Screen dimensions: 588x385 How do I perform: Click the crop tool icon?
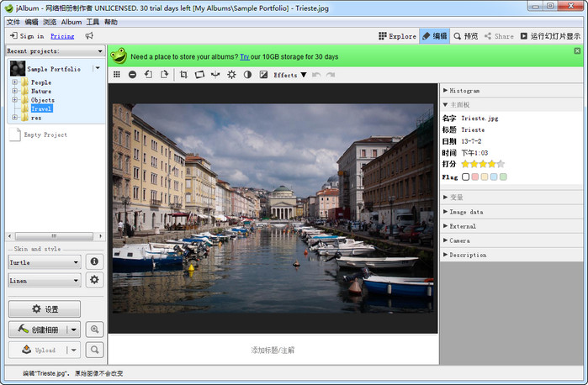click(x=183, y=75)
